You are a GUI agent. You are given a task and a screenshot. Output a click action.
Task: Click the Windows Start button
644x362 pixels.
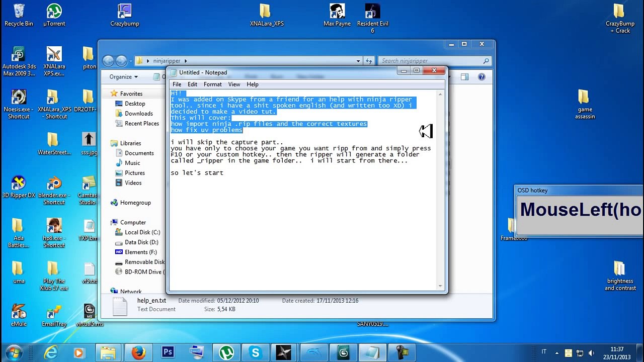(x=14, y=352)
